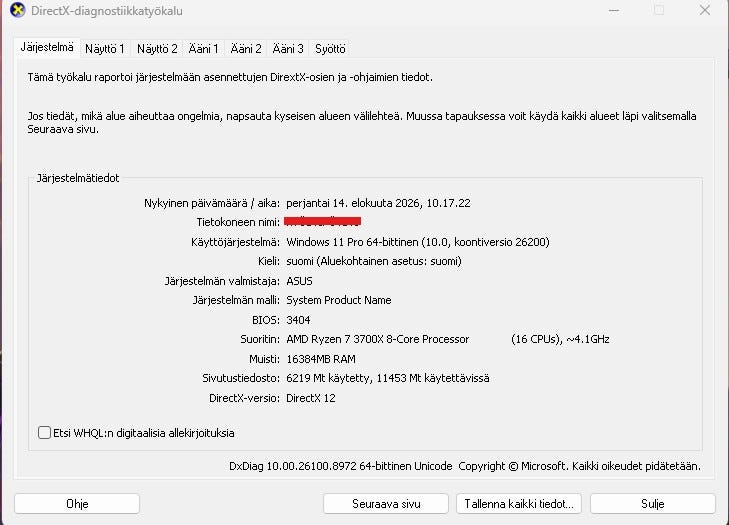This screenshot has width=729, height=525.
Task: Click the 16384MB RAM value
Action: coord(321,359)
